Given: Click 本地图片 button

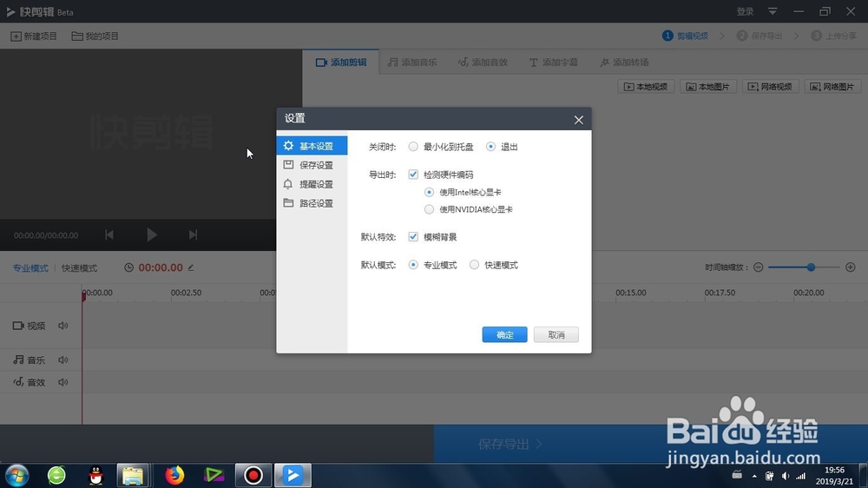Looking at the screenshot, I should [x=708, y=87].
